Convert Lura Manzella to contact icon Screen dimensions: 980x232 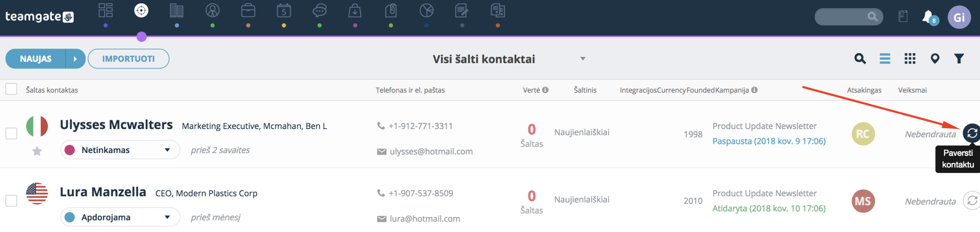click(972, 200)
